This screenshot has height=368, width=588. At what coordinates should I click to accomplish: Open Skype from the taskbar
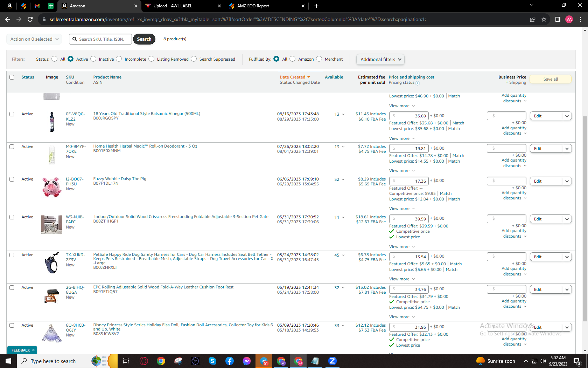(x=212, y=361)
